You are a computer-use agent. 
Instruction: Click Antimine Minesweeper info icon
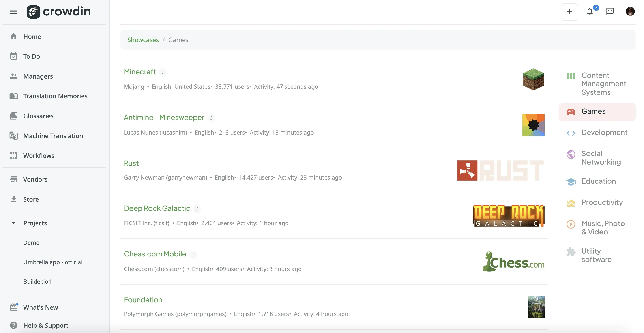tap(211, 118)
